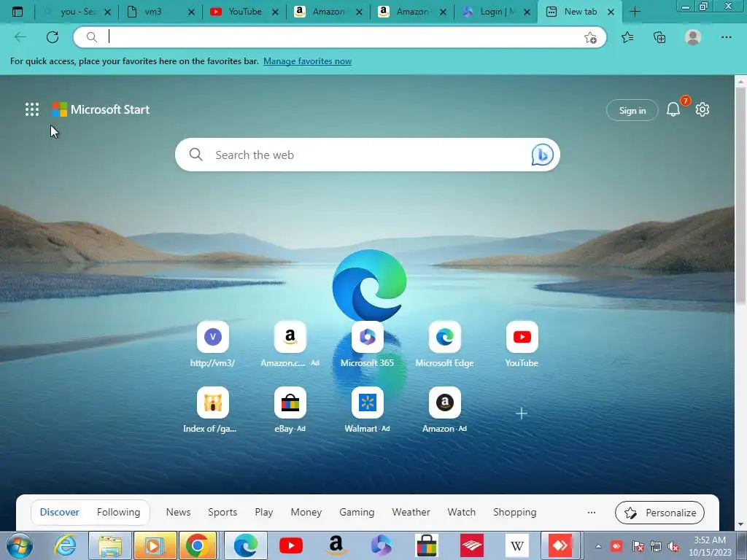Open the Microsoft Start app launcher grid
747x560 pixels.
pyautogui.click(x=32, y=109)
